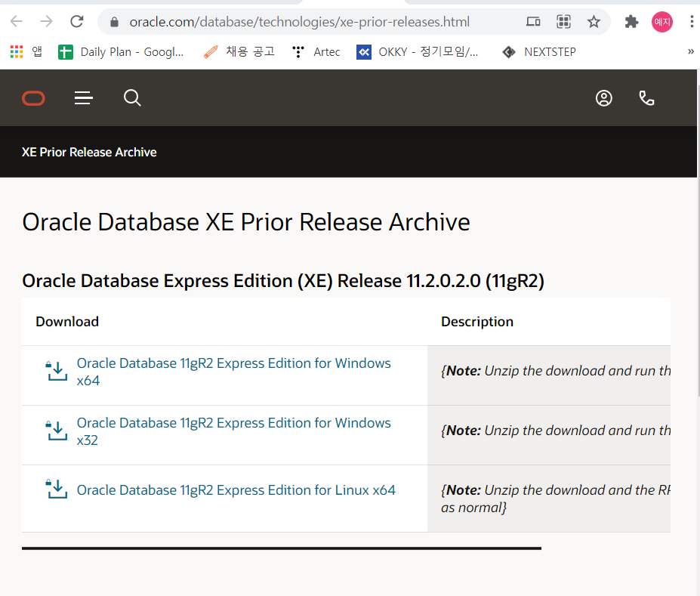
Task: Expand hidden bookmarks with the double chevron
Action: pyautogui.click(x=691, y=52)
